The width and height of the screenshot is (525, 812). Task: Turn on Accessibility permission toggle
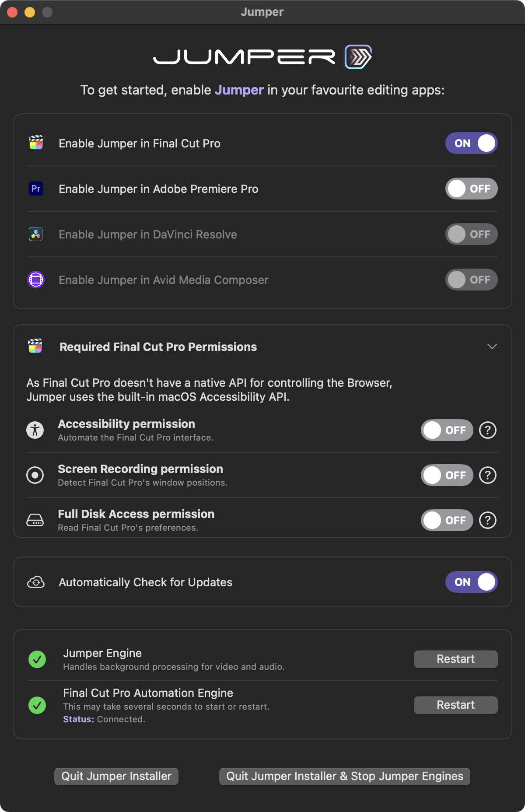coord(447,430)
